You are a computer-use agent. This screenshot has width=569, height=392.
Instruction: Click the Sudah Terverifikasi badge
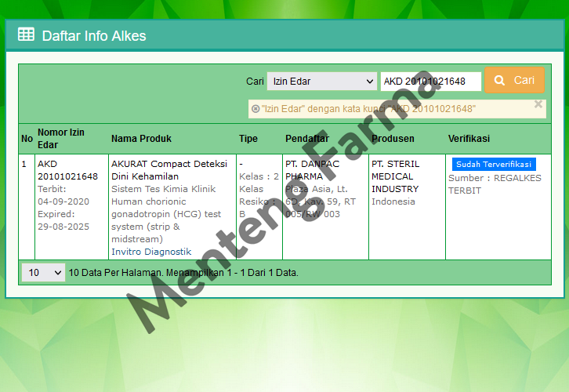tap(494, 165)
